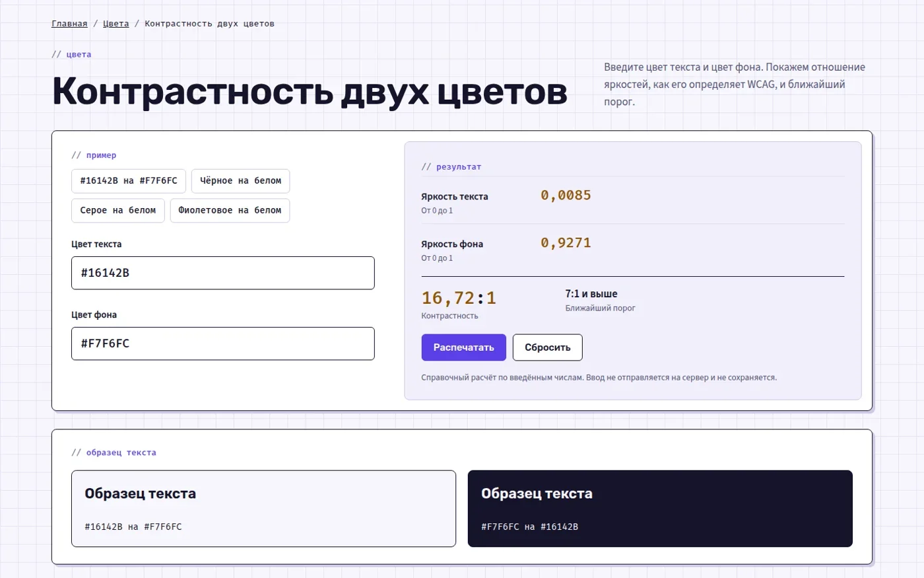Click the Ближайший порог caption
Image resolution: width=924 pixels, height=578 pixels.
pos(600,308)
